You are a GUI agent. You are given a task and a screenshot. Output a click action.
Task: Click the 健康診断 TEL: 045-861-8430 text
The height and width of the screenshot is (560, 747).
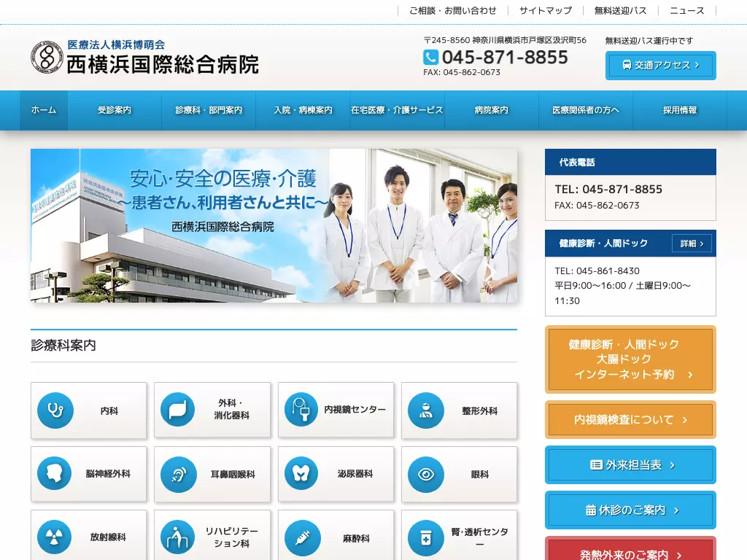point(597,271)
